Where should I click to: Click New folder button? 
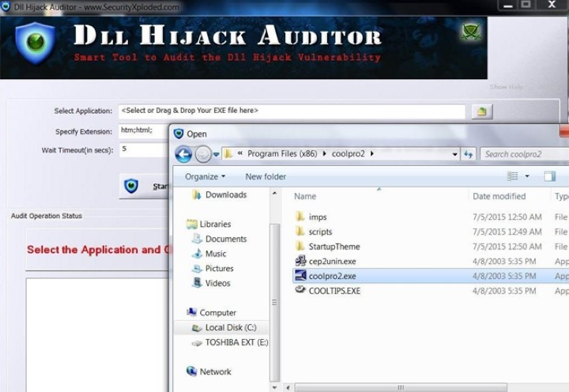(266, 176)
